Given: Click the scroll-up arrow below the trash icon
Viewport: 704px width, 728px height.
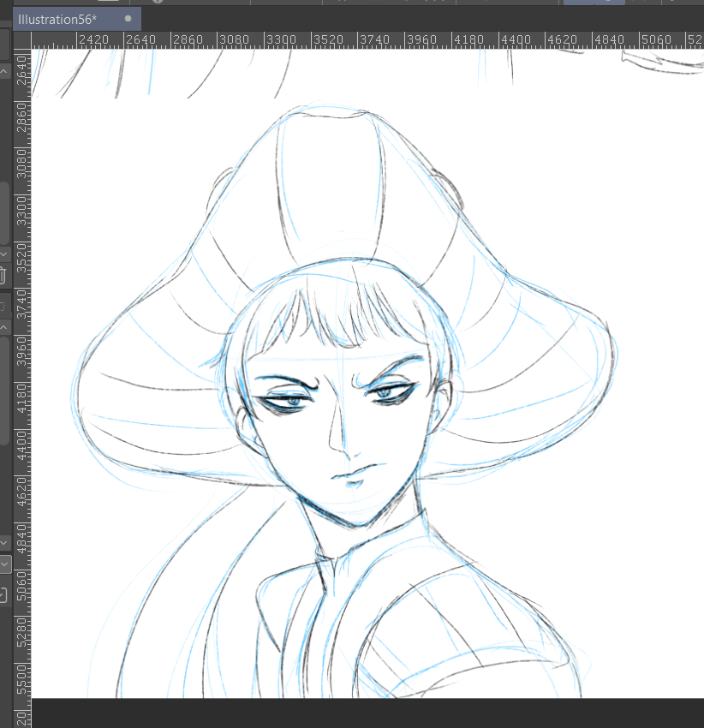Looking at the screenshot, I should [3, 327].
